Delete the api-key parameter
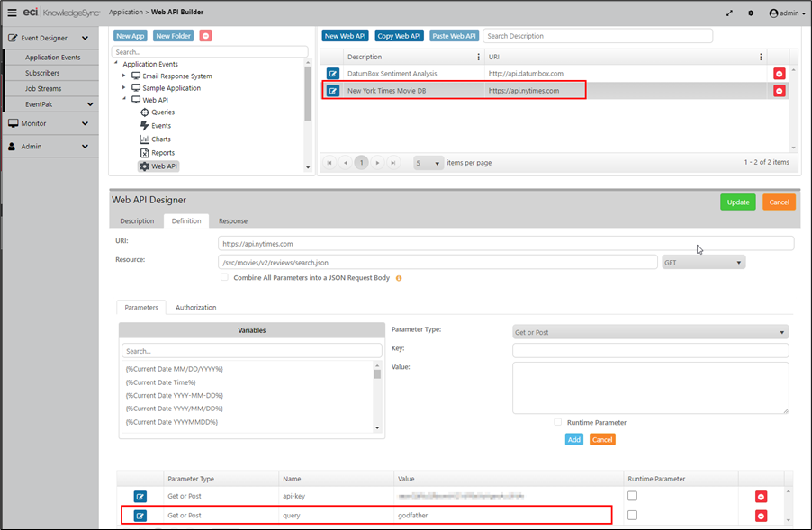Viewport: 812px width, 530px height. (x=761, y=497)
